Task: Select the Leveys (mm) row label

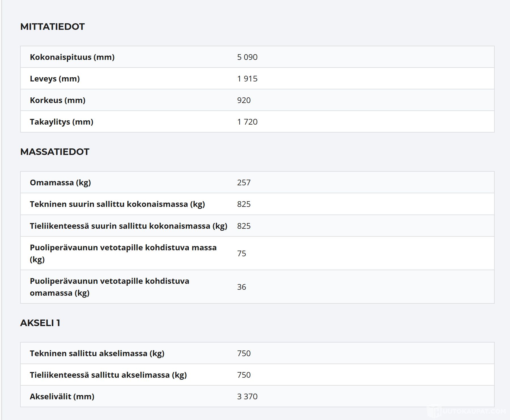Action: coord(55,79)
